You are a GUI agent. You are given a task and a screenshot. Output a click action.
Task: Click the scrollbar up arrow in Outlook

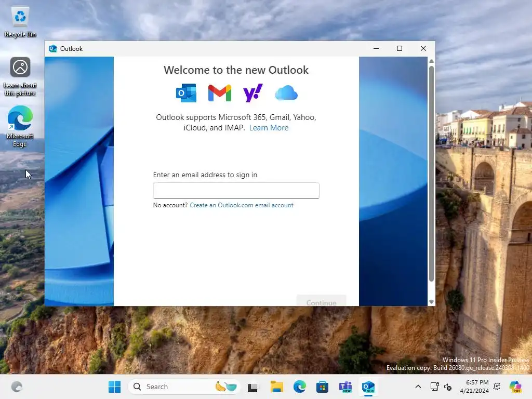click(431, 61)
